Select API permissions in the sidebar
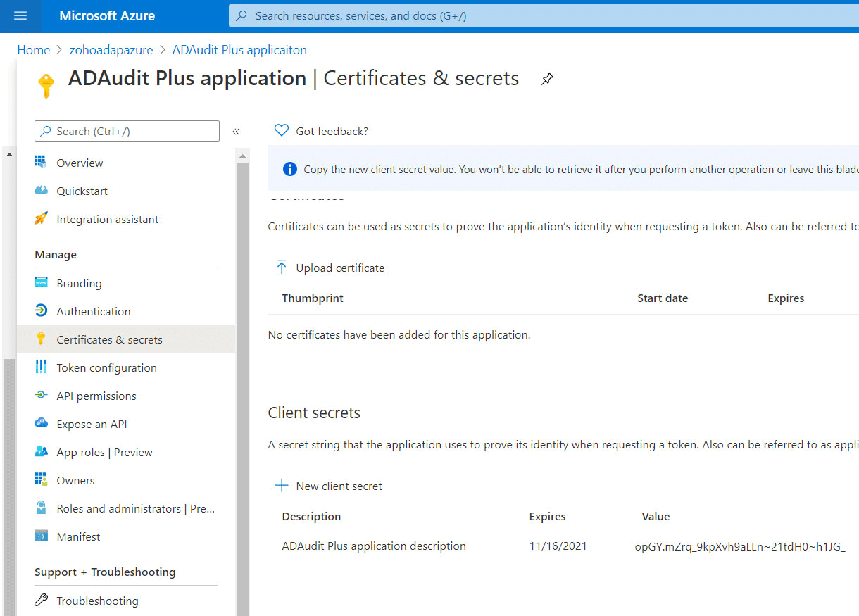This screenshot has height=616, width=859. pyautogui.click(x=96, y=396)
